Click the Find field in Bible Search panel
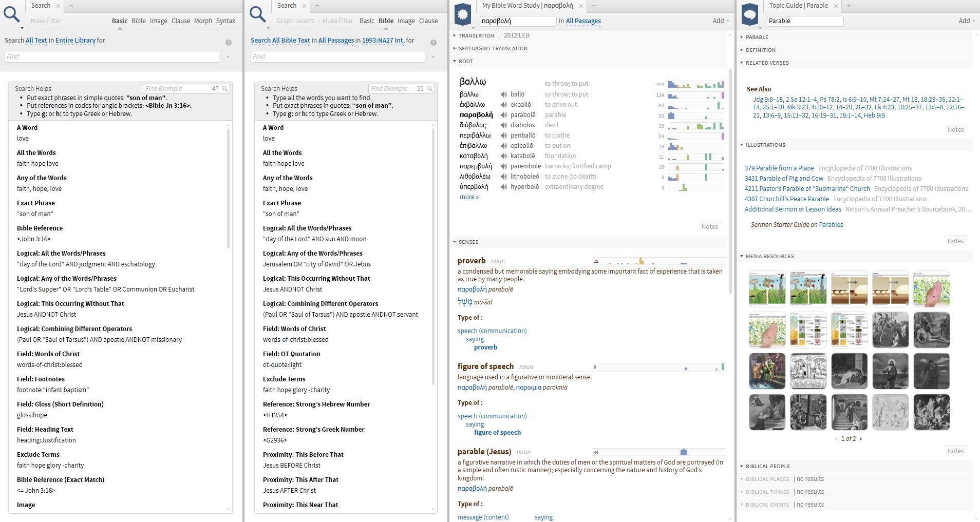980x522 pixels. pyautogui.click(x=338, y=57)
